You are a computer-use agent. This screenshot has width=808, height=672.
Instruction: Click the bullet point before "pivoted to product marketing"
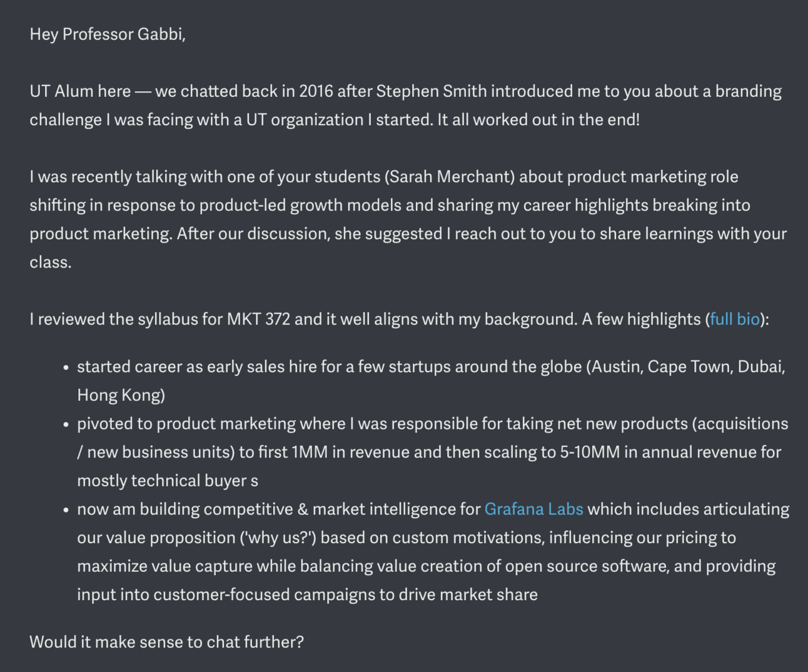(66, 425)
